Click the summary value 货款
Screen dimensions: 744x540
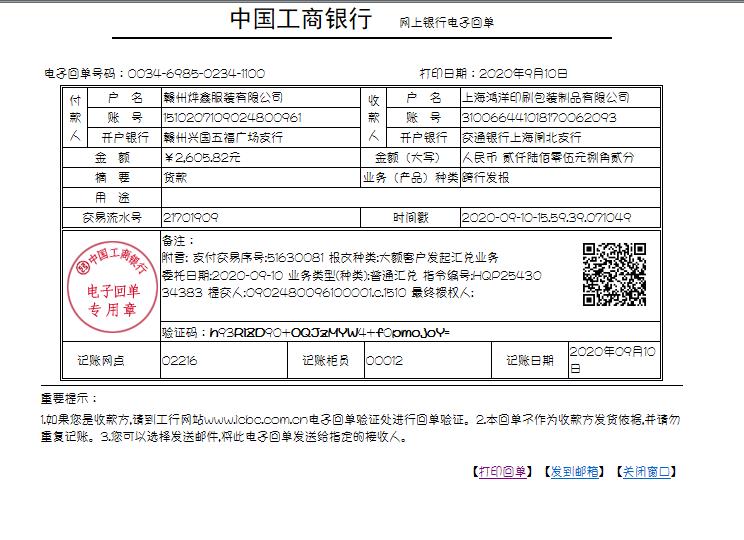pos(175,177)
